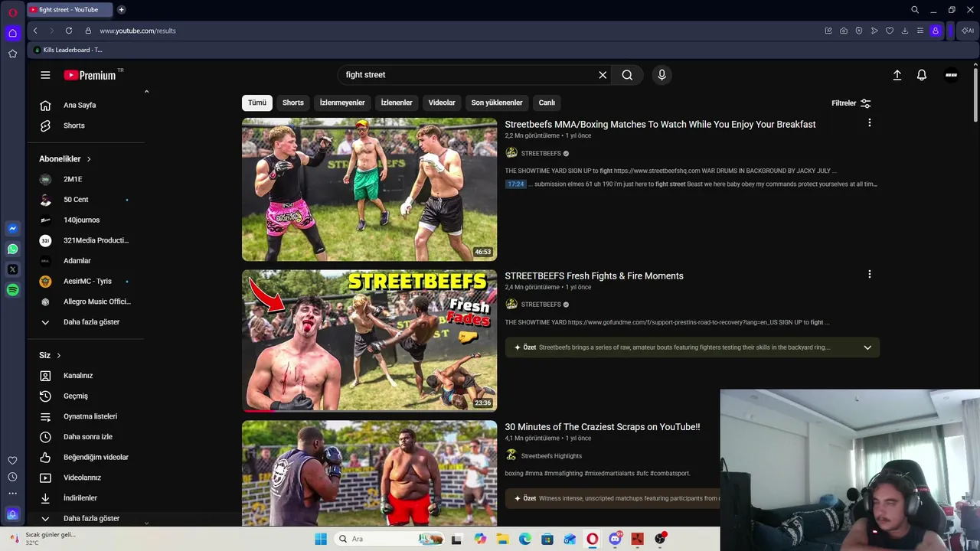Image resolution: width=980 pixels, height=551 pixels.
Task: Open the Opera sidebar bookmarks star
Action: [x=12, y=54]
